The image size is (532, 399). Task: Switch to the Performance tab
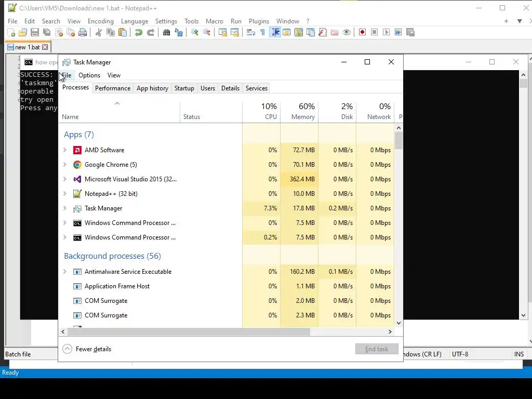(113, 88)
